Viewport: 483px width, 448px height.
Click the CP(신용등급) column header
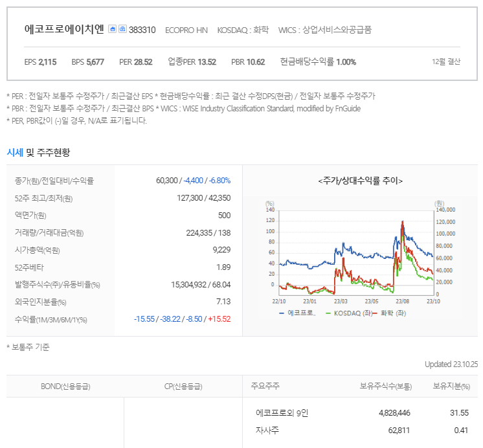point(183,386)
